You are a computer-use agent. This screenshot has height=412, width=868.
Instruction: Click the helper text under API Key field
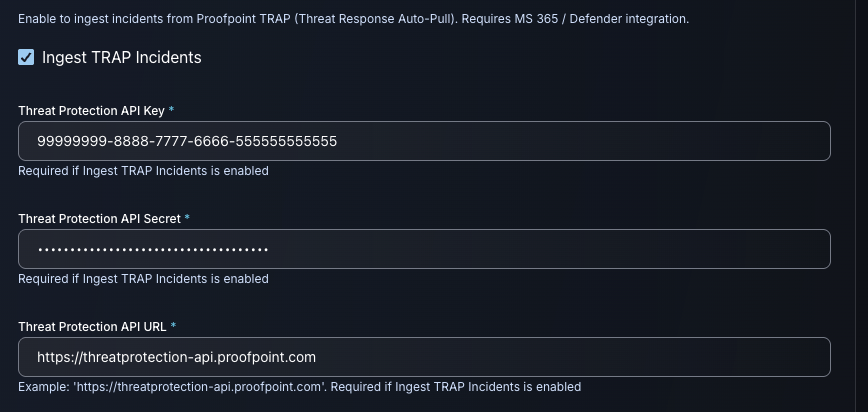pyautogui.click(x=143, y=171)
